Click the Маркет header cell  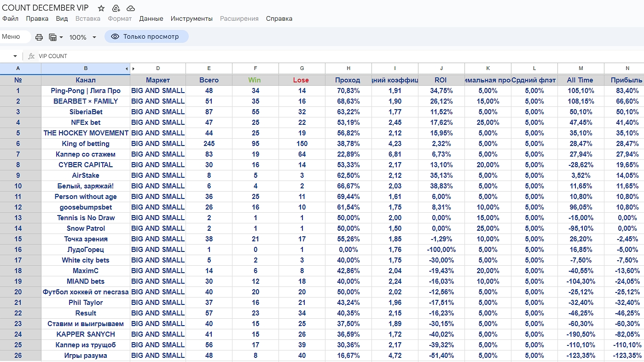coord(158,80)
